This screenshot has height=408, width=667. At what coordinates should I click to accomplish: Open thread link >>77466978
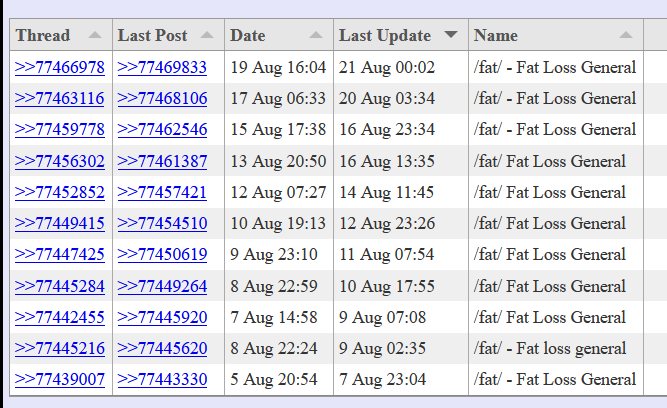click(60, 67)
